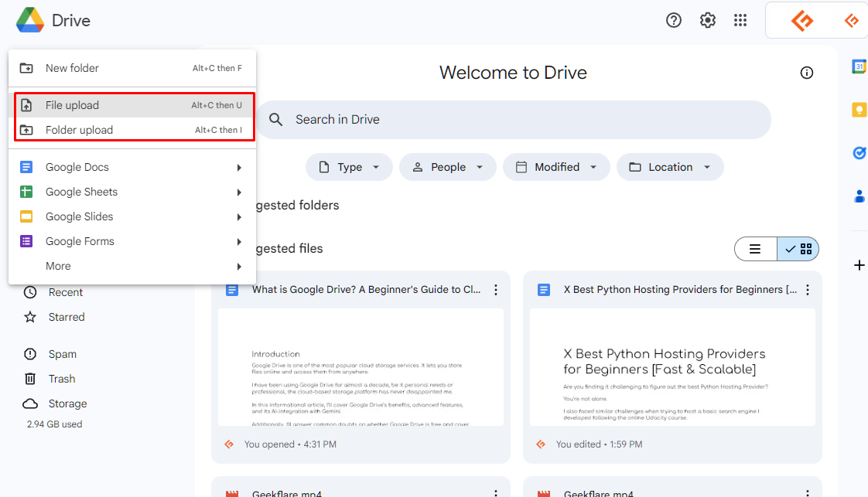868x497 pixels.
Task: Go to Starred in sidebar
Action: tap(67, 317)
